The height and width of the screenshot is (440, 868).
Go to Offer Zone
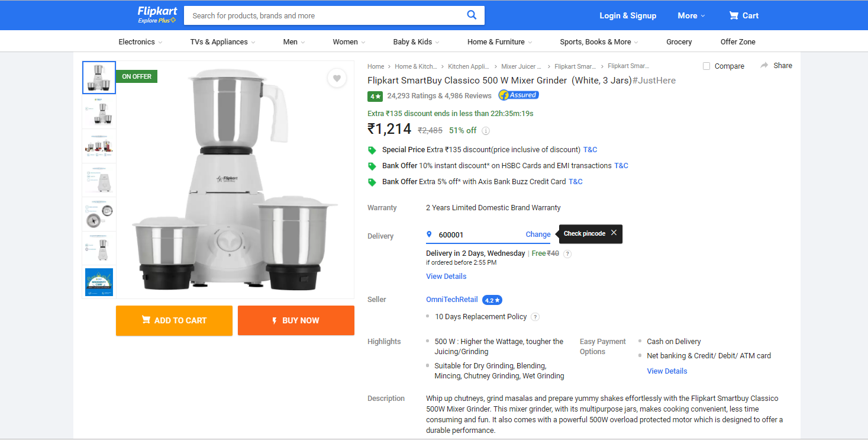click(738, 41)
